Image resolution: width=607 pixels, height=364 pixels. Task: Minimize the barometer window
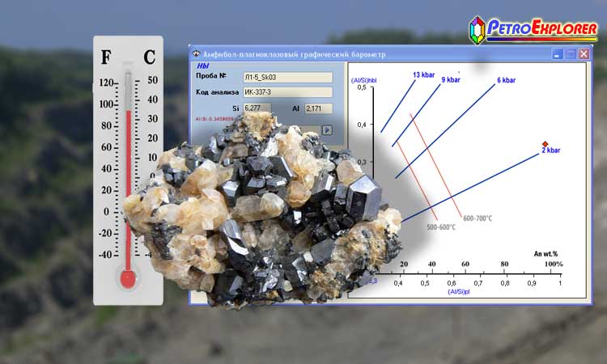click(x=557, y=53)
